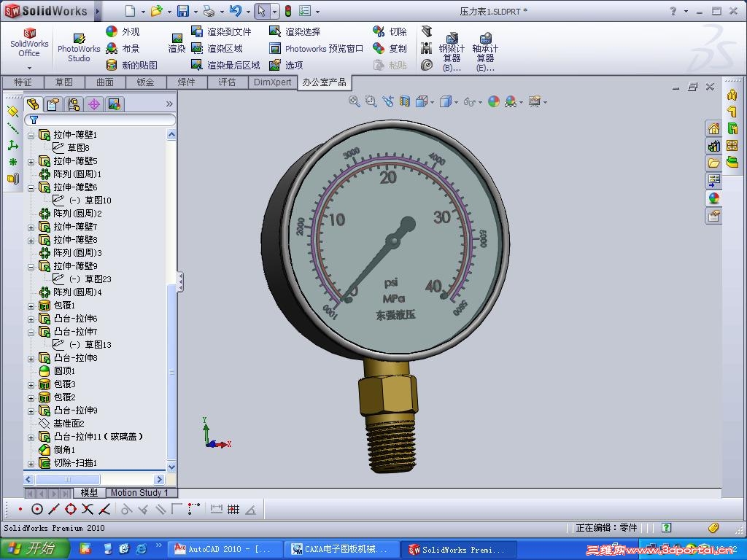
Task: Toggle the Angle snap
Action: pos(251,510)
